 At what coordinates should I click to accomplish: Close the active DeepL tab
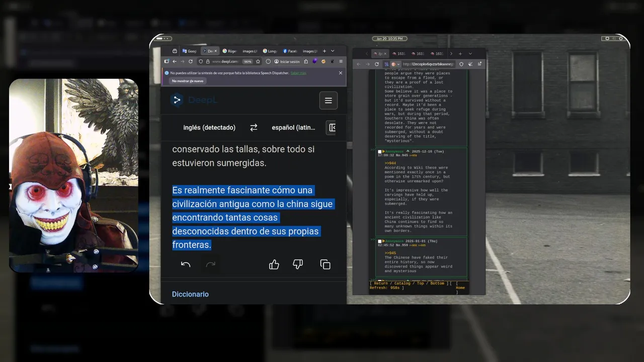(215, 51)
